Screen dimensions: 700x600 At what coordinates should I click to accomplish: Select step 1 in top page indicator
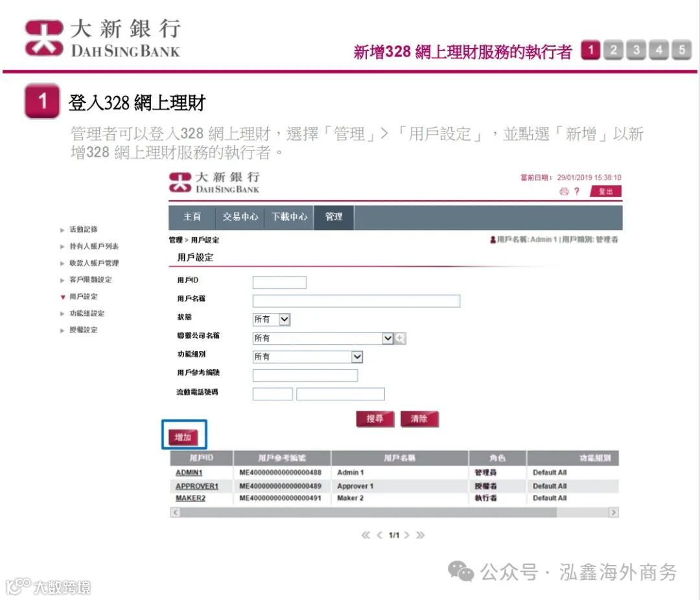click(590, 49)
